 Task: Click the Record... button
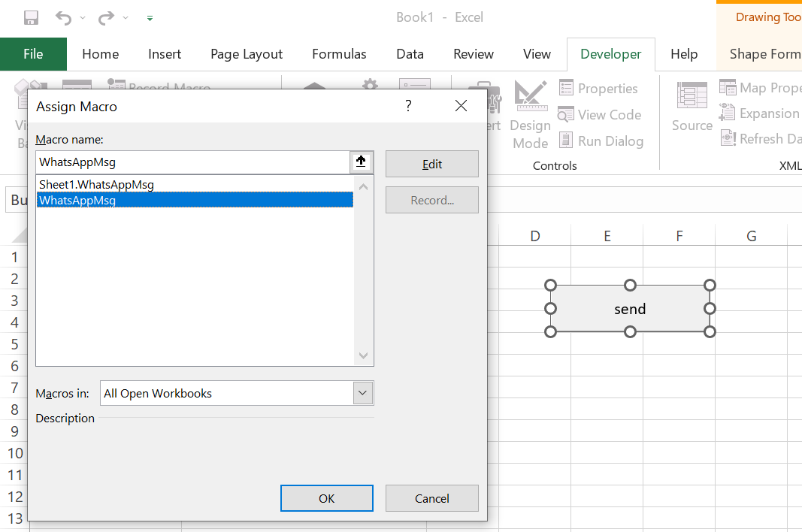point(432,200)
